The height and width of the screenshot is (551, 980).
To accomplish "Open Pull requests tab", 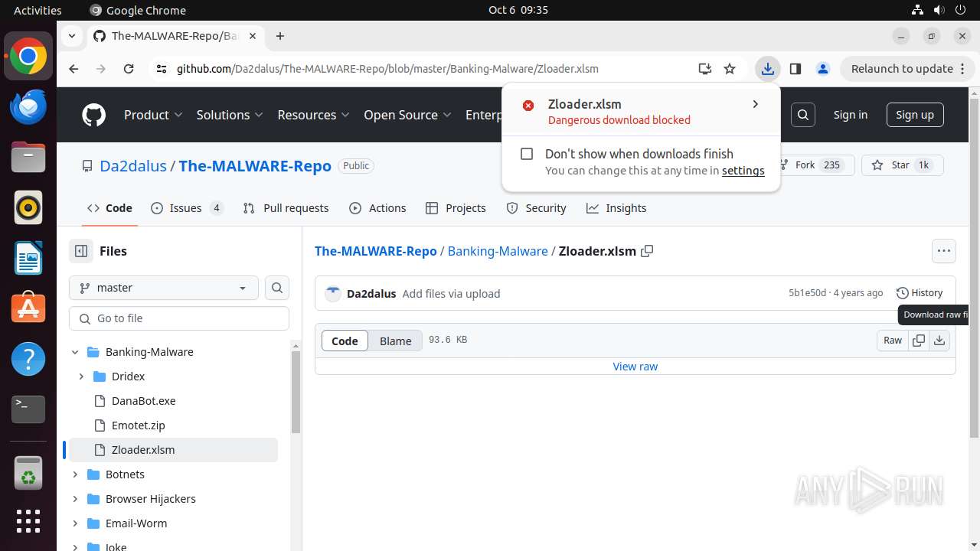I will tap(286, 208).
